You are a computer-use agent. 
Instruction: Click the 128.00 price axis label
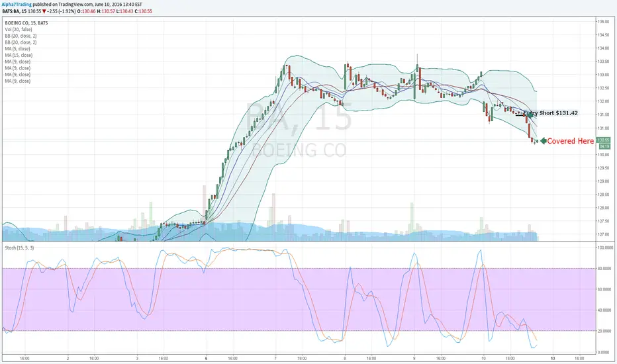pos(604,208)
